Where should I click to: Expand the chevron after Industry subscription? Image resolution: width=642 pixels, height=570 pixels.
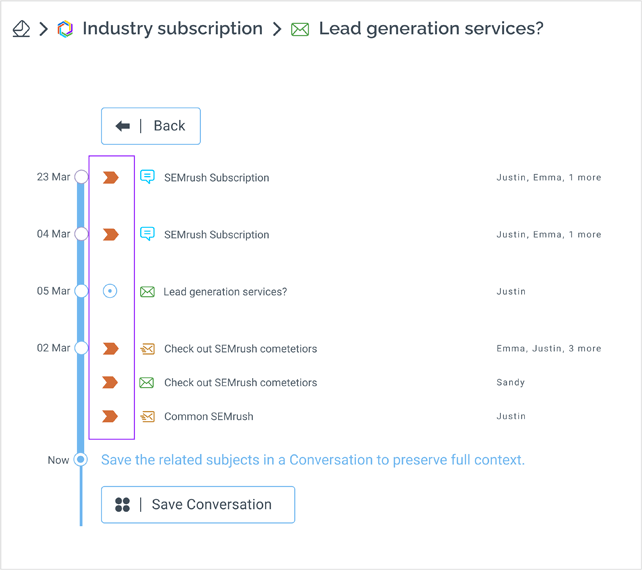click(x=277, y=29)
